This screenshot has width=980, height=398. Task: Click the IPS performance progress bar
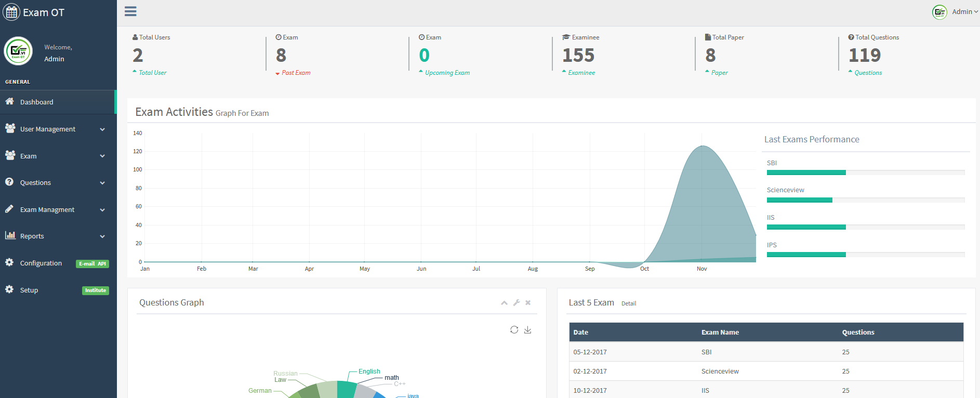[x=866, y=255]
